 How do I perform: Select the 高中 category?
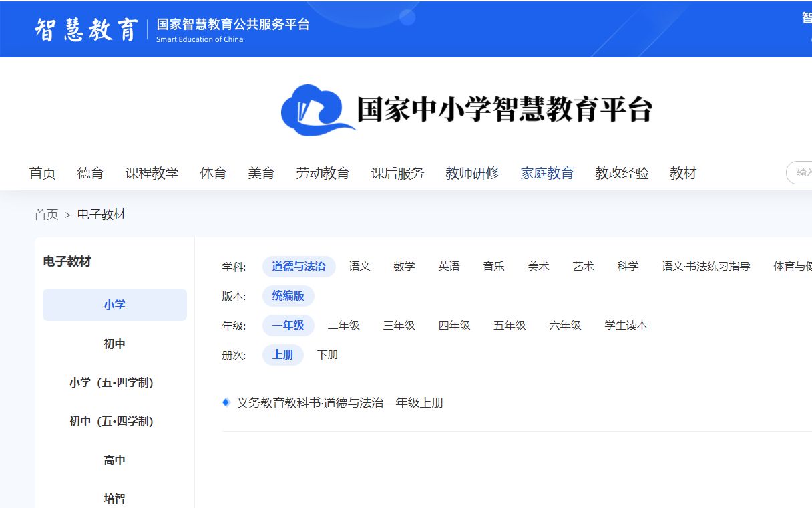coord(114,459)
